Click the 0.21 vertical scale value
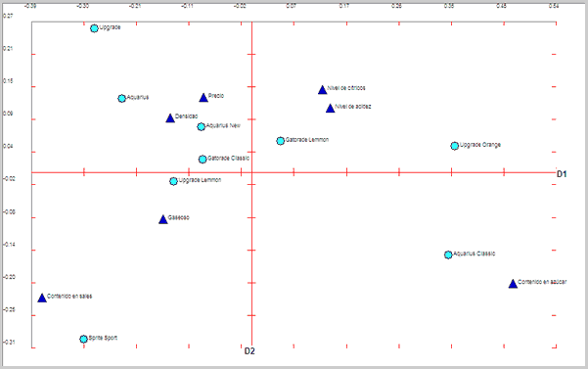The image size is (588, 369). pos(8,48)
